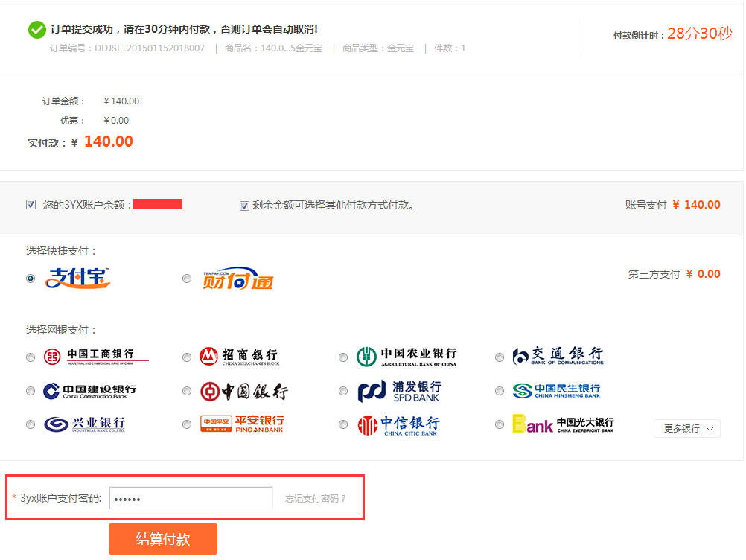Click the Ping An Bank 平安银行 logo
The height and width of the screenshot is (560, 746).
242,424
